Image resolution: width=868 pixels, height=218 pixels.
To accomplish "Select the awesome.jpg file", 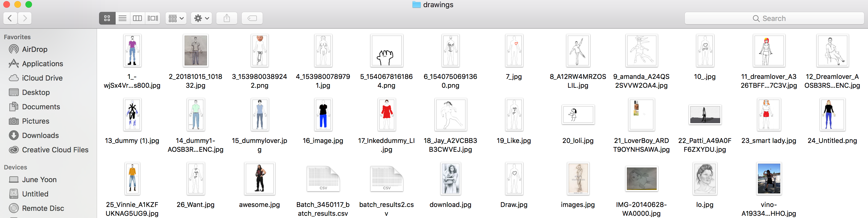I will tap(259, 179).
